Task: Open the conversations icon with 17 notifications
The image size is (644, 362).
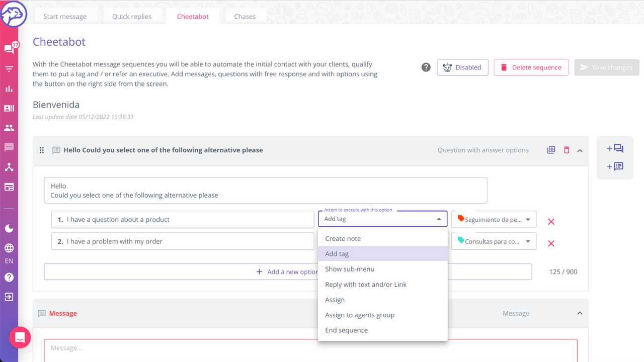Action: coord(9,48)
